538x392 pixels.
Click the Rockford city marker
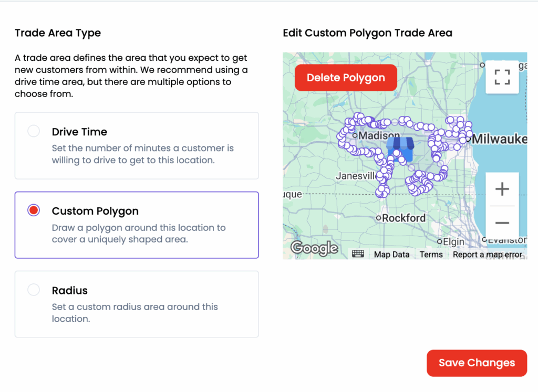click(x=379, y=218)
